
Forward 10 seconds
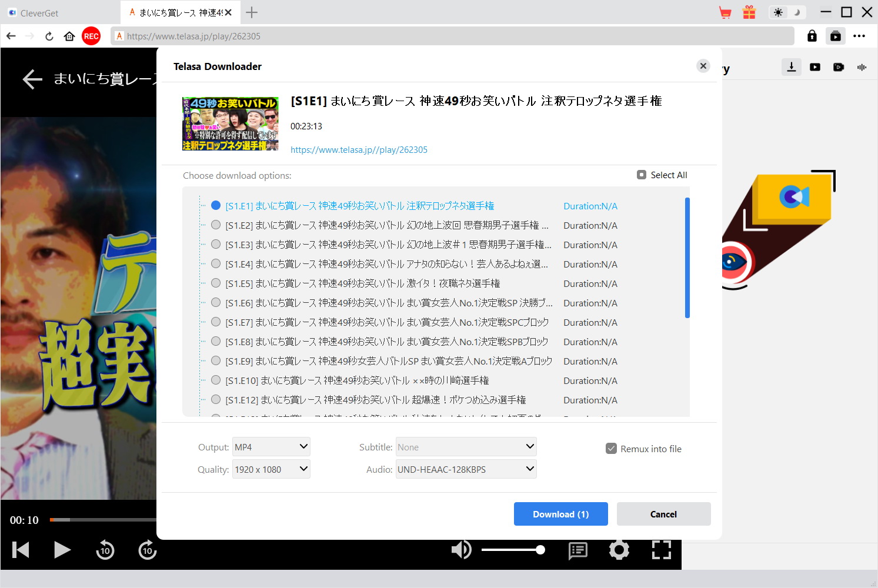[148, 550]
